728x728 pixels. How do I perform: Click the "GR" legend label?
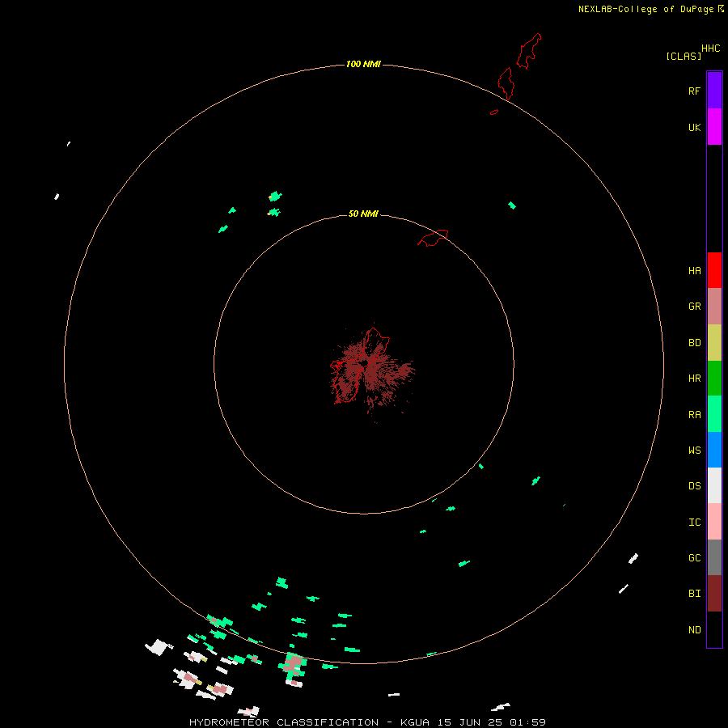click(695, 307)
